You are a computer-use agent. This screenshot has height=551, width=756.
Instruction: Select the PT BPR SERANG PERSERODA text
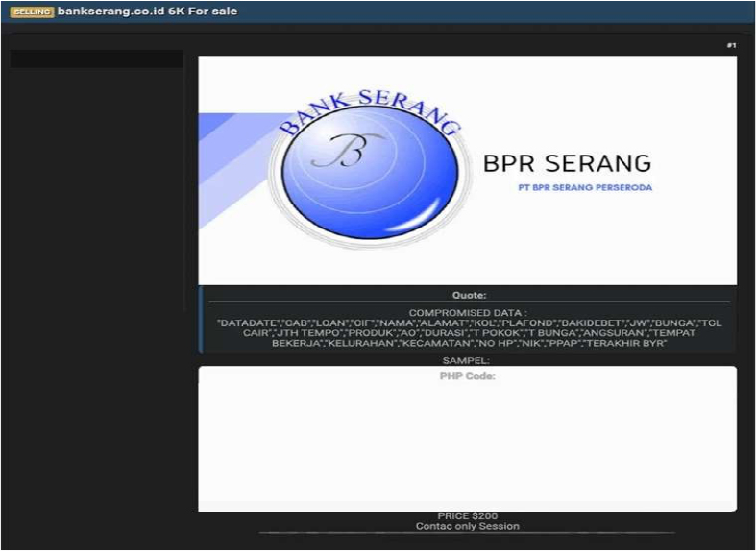(585, 187)
